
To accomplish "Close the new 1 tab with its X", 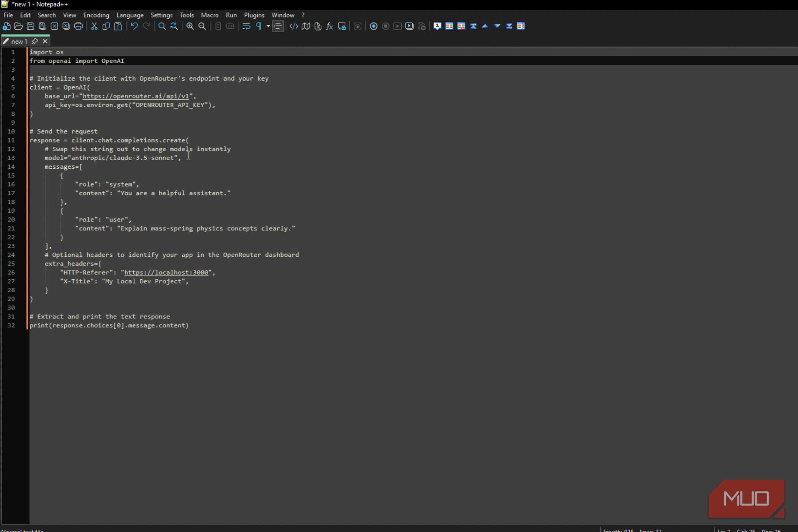I will point(45,41).
